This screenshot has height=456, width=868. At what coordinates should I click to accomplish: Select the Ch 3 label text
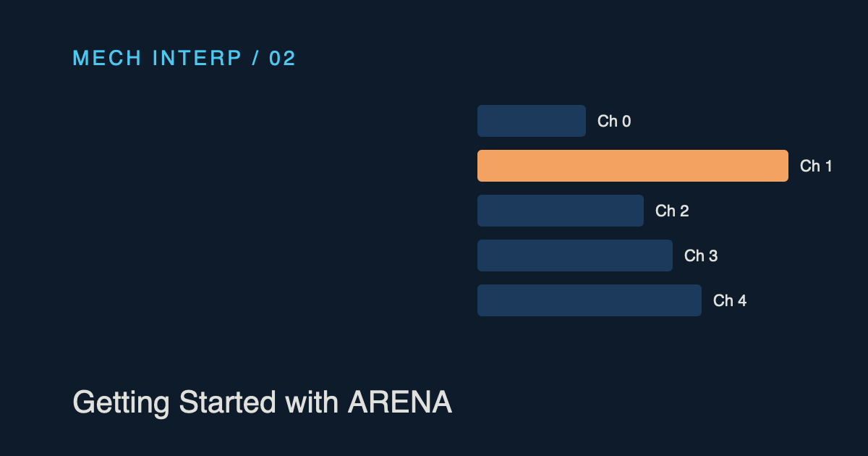click(701, 256)
